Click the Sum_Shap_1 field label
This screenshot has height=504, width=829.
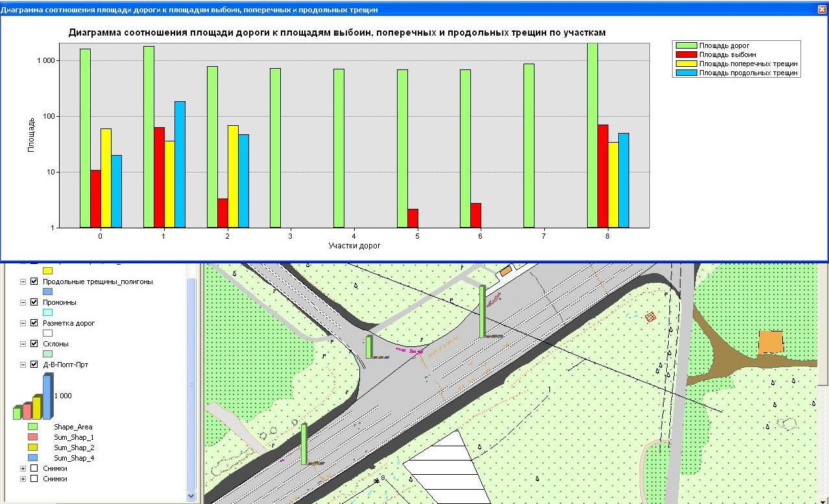(x=75, y=437)
